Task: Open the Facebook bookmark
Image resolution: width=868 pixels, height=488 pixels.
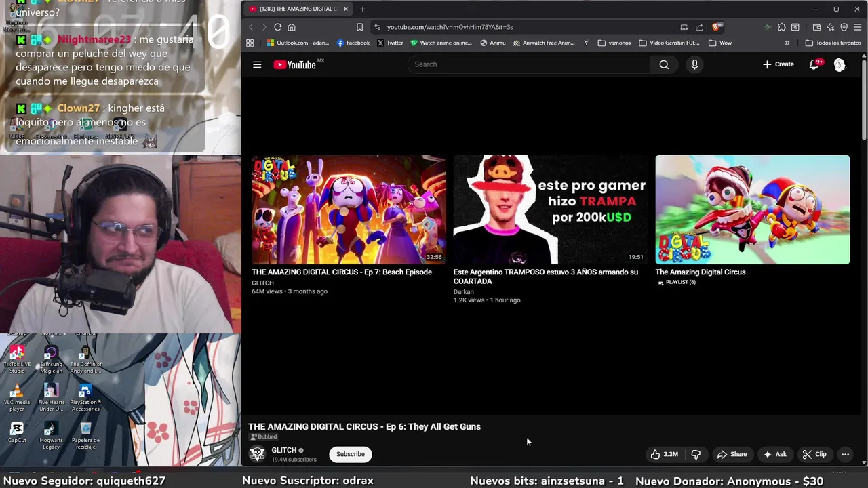Action: tap(353, 43)
